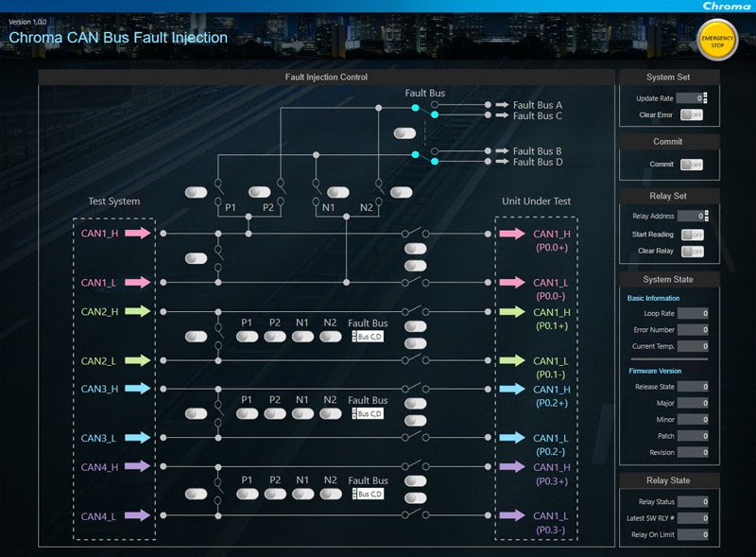Turn on the Commit switch
Image resolution: width=756 pixels, height=557 pixels.
tap(692, 165)
